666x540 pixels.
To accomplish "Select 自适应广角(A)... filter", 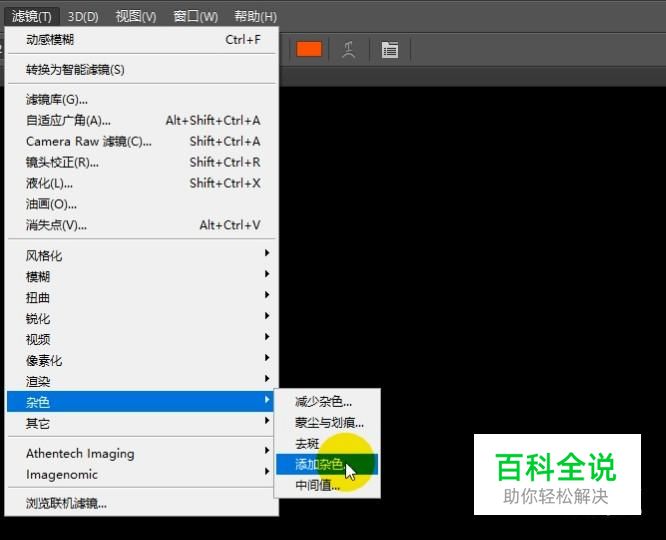I will coord(143,121).
